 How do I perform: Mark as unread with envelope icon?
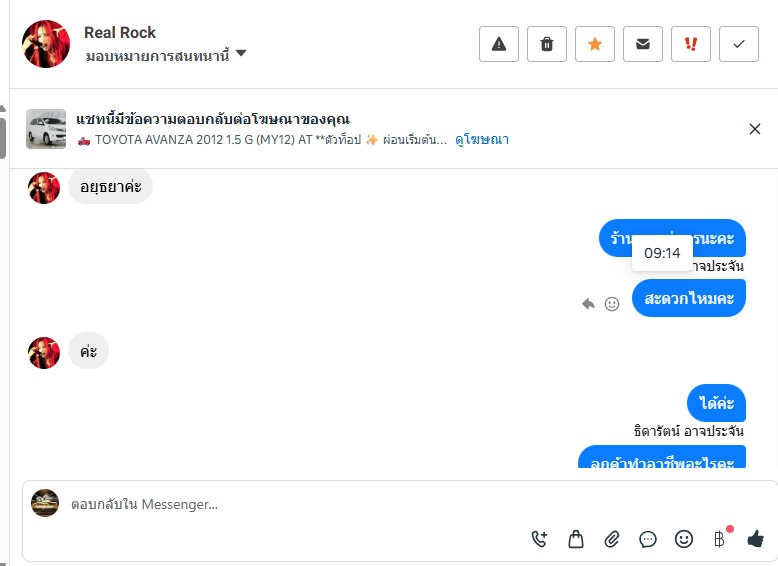pyautogui.click(x=643, y=44)
